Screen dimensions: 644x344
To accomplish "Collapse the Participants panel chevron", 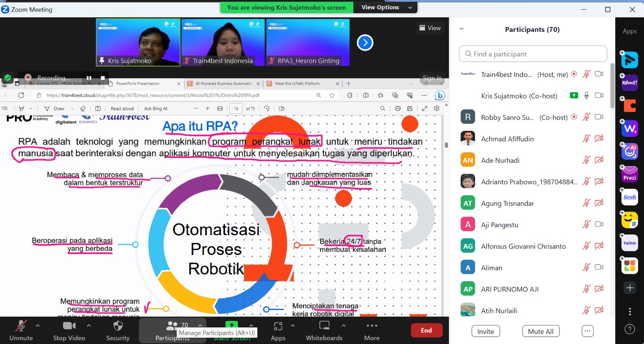I will [x=462, y=29].
